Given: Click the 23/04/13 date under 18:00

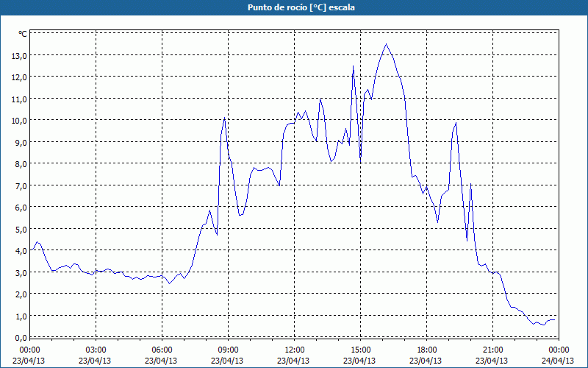Looking at the screenshot, I should [x=426, y=361].
